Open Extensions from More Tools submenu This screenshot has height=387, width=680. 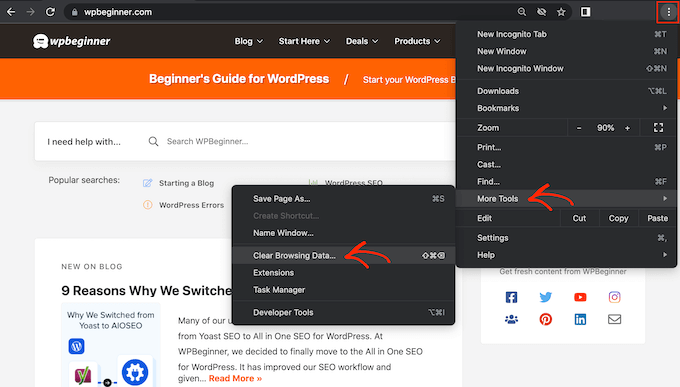pyautogui.click(x=343, y=273)
